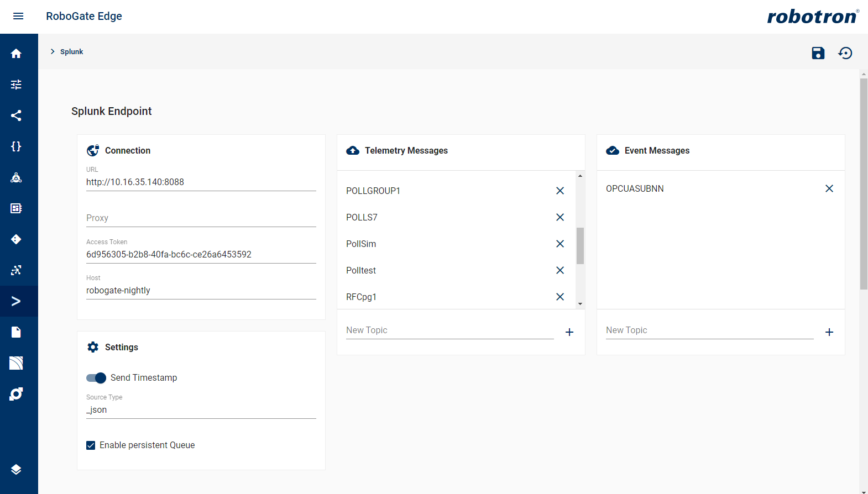Add new telemetry topic with plus icon
Image resolution: width=868 pixels, height=494 pixels.
click(x=569, y=332)
